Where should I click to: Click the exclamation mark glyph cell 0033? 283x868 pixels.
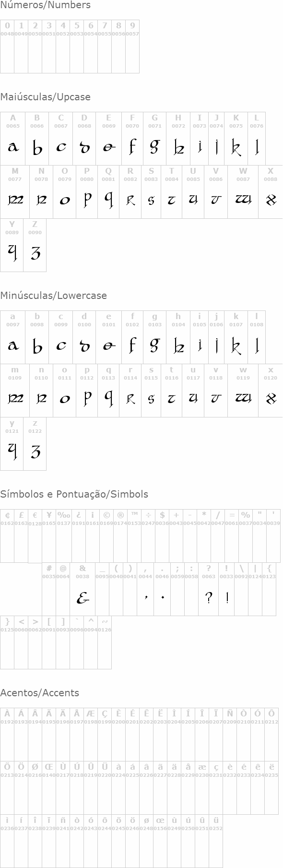(x=226, y=589)
